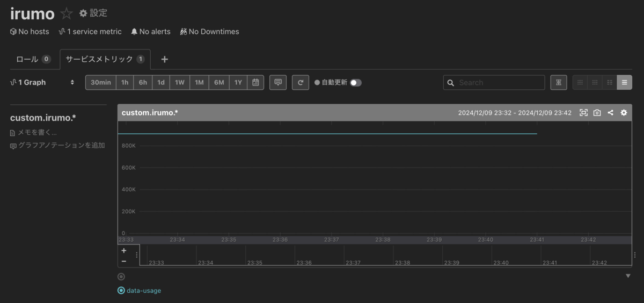The image size is (644, 303).
Task: Switch to サービスメトリック tab
Action: (x=105, y=59)
